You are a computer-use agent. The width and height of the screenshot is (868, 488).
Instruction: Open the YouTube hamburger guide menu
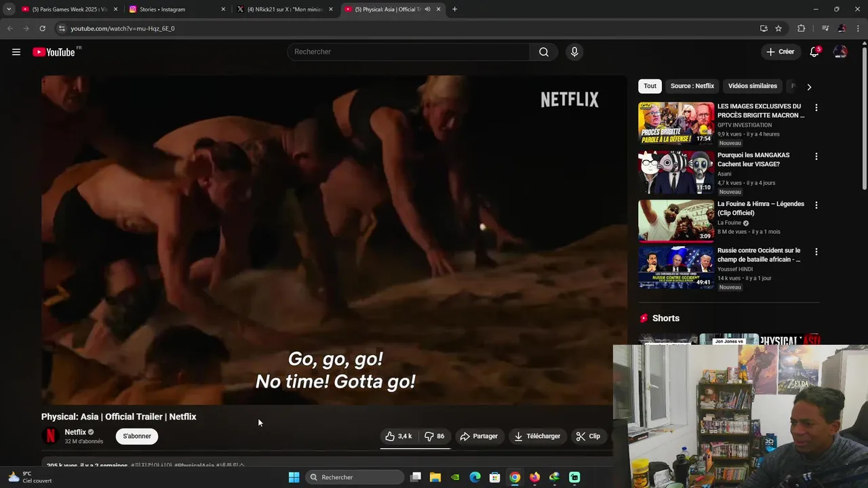pos(16,52)
